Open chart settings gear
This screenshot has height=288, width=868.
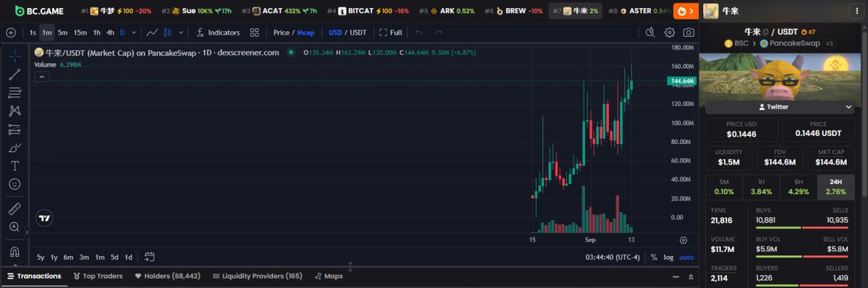point(670,33)
